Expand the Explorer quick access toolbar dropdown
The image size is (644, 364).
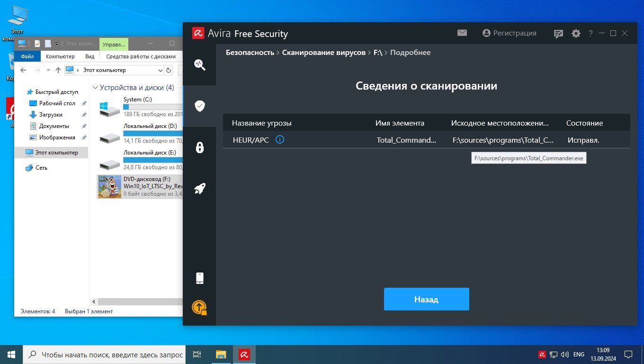click(56, 44)
